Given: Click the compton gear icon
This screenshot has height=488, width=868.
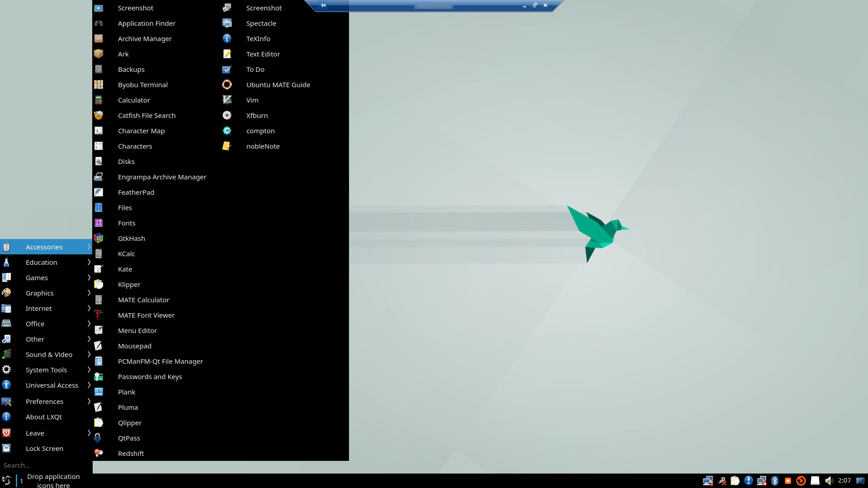Looking at the screenshot, I should (227, 131).
